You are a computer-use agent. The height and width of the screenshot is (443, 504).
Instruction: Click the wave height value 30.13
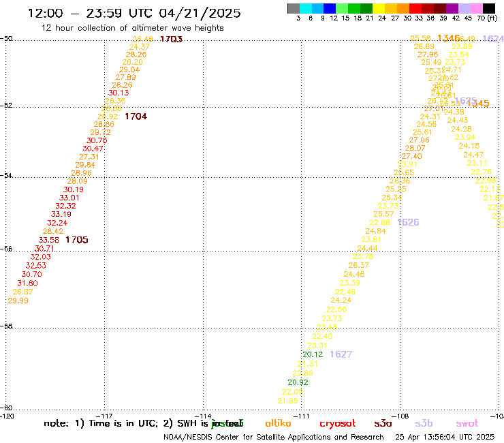pos(119,93)
